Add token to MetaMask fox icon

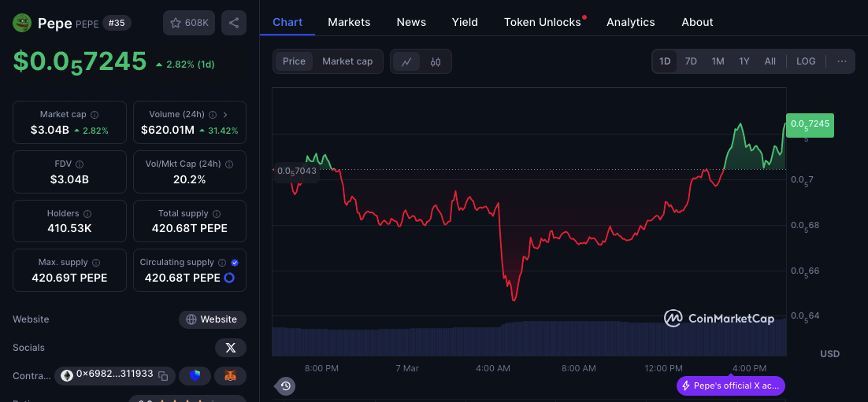click(x=230, y=376)
